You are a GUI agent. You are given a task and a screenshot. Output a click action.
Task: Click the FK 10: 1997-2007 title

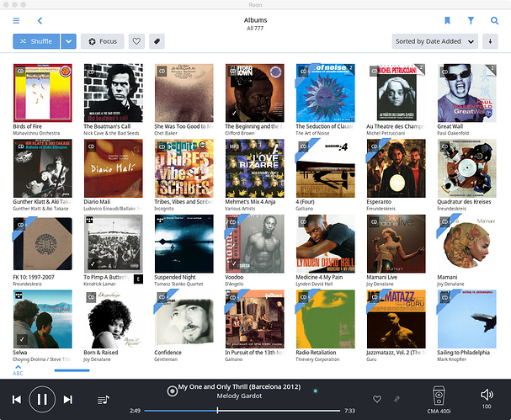point(34,277)
